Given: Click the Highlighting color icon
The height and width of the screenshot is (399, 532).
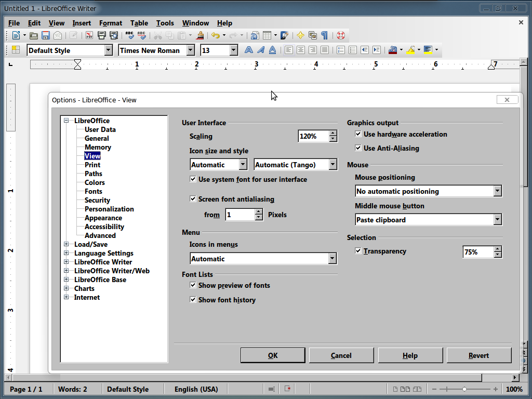Looking at the screenshot, I should coord(410,50).
